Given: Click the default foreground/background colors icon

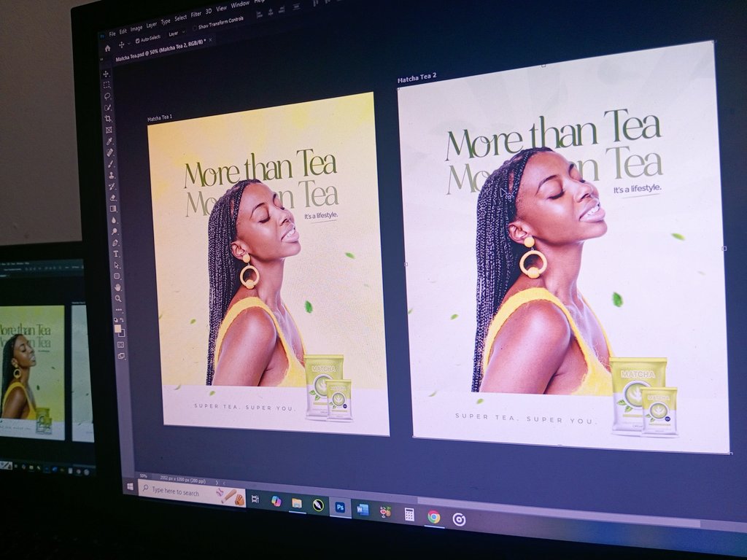Looking at the screenshot, I should pyautogui.click(x=116, y=320).
